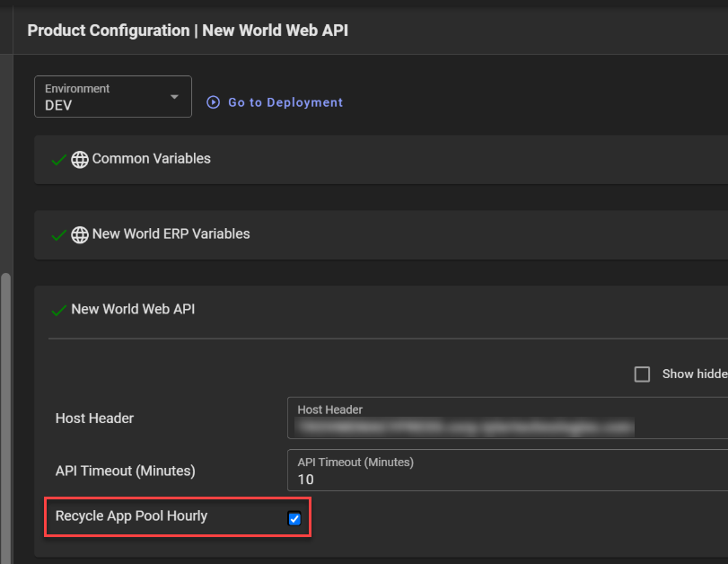The height and width of the screenshot is (564, 728).
Task: Click the globe icon next to New World ERP Variables
Action: 80,234
